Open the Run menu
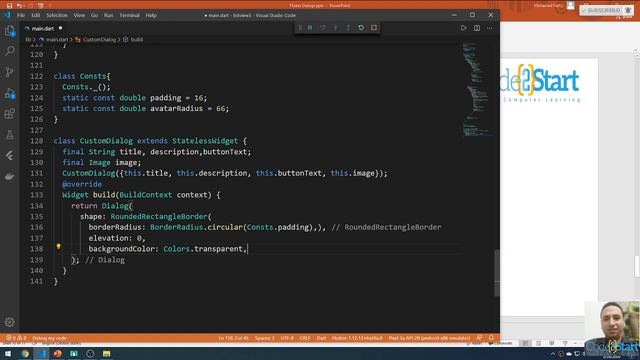 (x=109, y=15)
